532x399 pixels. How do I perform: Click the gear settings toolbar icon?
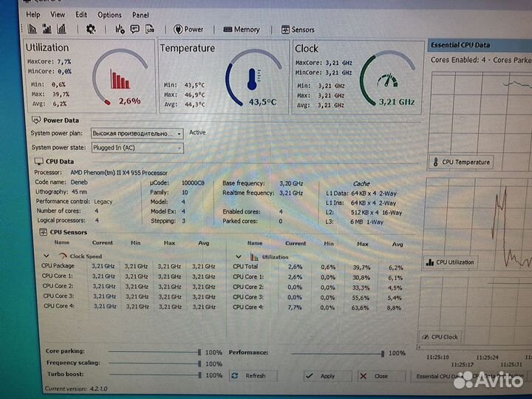point(91,30)
